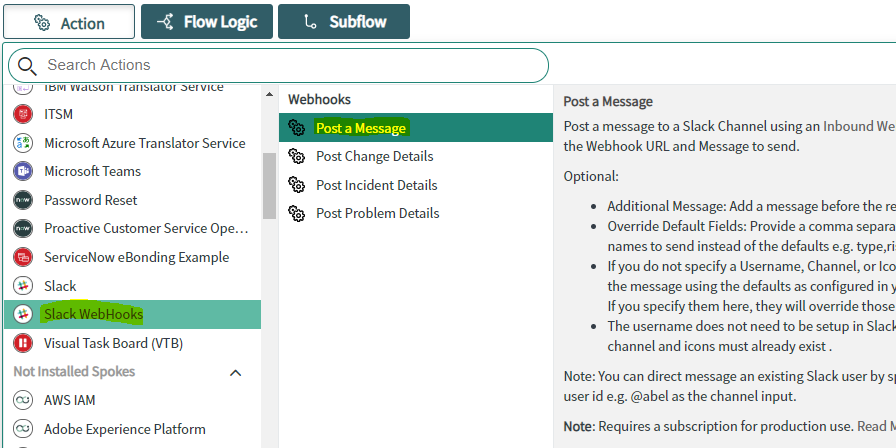This screenshot has width=896, height=448.
Task: Open the Read More link
Action: coord(875,426)
